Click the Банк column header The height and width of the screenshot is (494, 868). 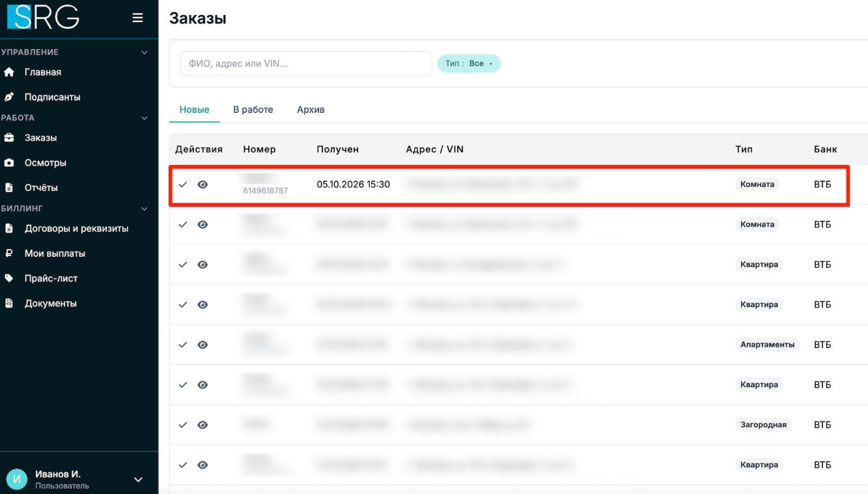pyautogui.click(x=826, y=149)
